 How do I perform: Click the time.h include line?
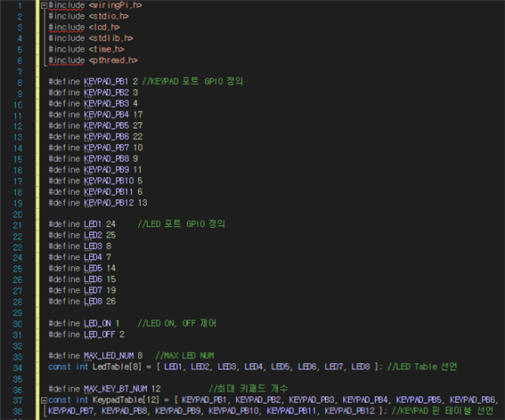[x=86, y=49]
